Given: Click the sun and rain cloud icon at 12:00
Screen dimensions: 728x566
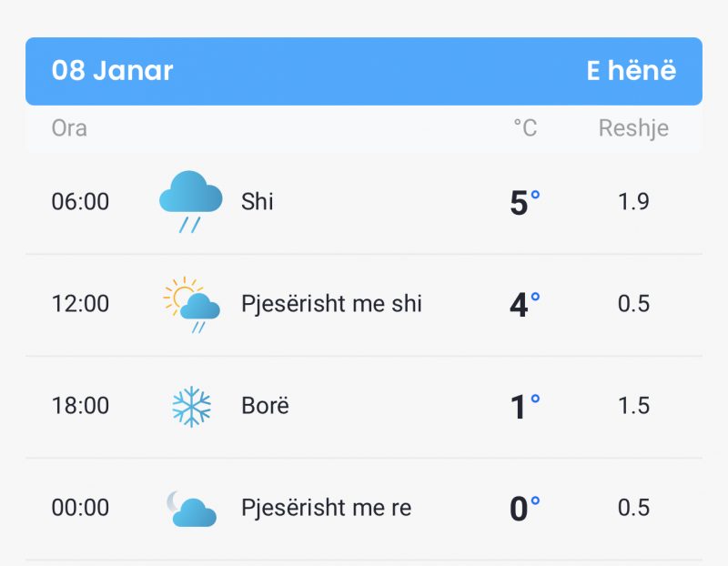Looking at the screenshot, I should pos(191,305).
